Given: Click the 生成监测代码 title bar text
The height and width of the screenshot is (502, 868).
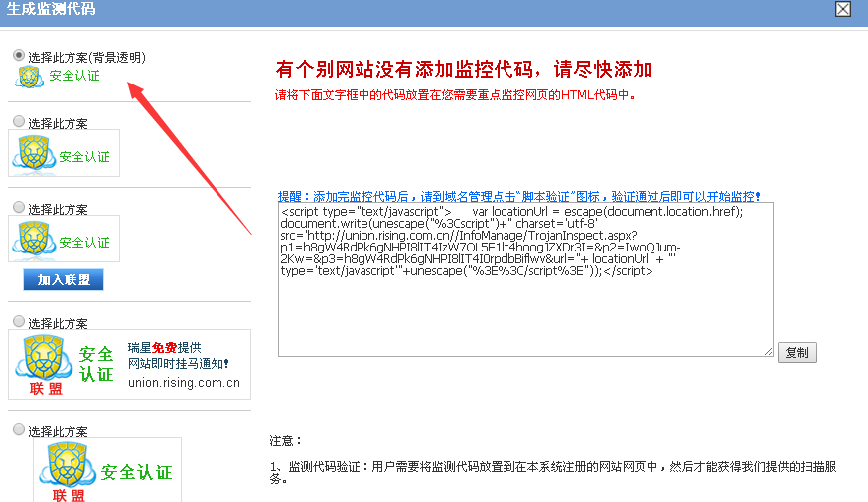Looking at the screenshot, I should pyautogui.click(x=51, y=9).
